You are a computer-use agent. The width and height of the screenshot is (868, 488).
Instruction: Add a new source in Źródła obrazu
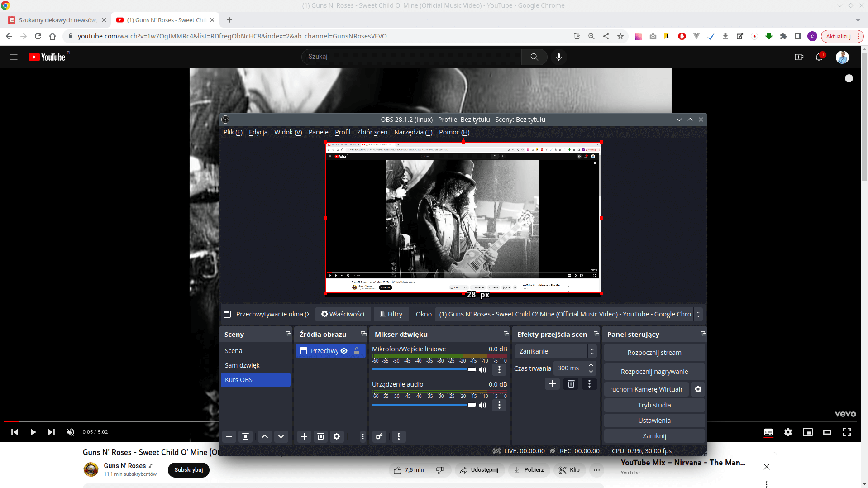tap(304, 436)
